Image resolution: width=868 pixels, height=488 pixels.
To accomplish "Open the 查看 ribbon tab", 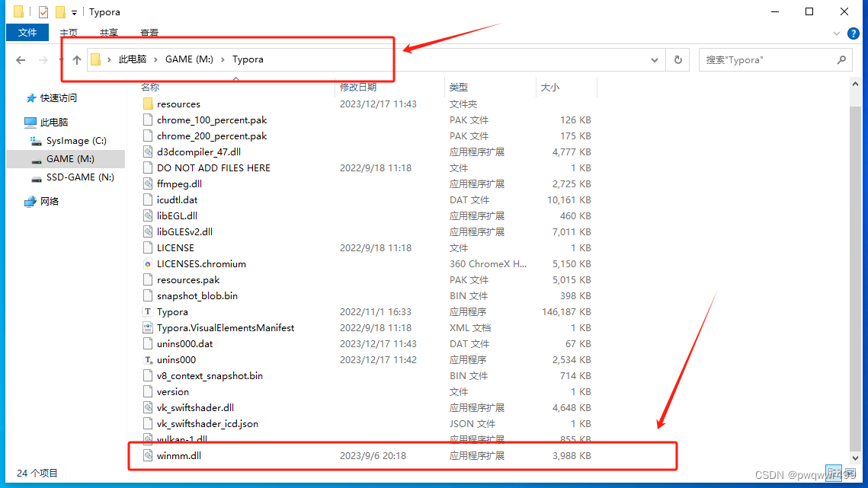I will 149,33.
